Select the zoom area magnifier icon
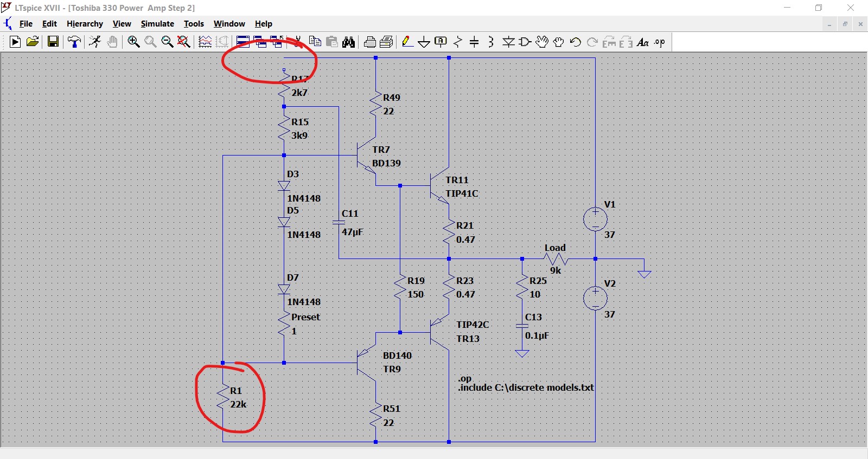The height and width of the screenshot is (459, 868). 150,42
